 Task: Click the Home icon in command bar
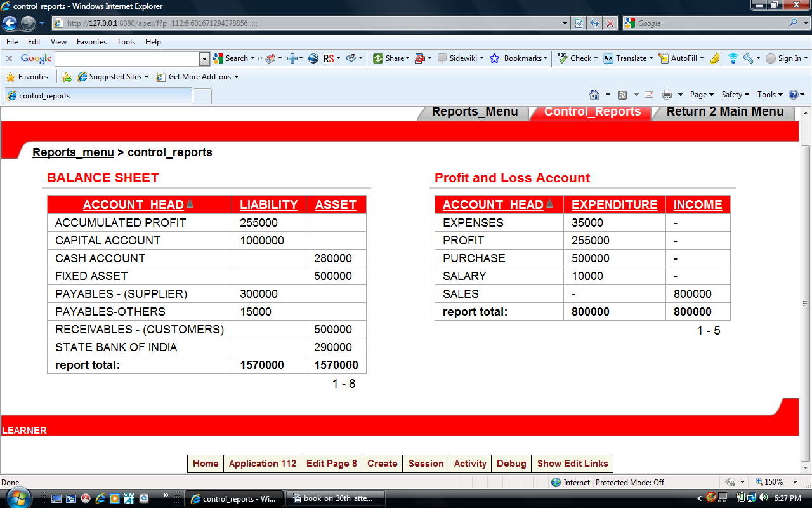click(594, 95)
